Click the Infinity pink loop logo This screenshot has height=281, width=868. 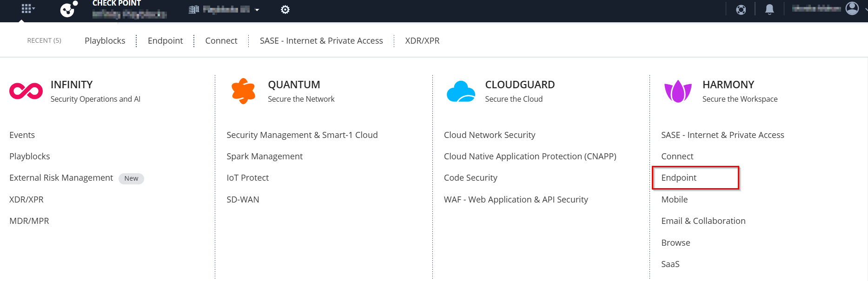[26, 91]
